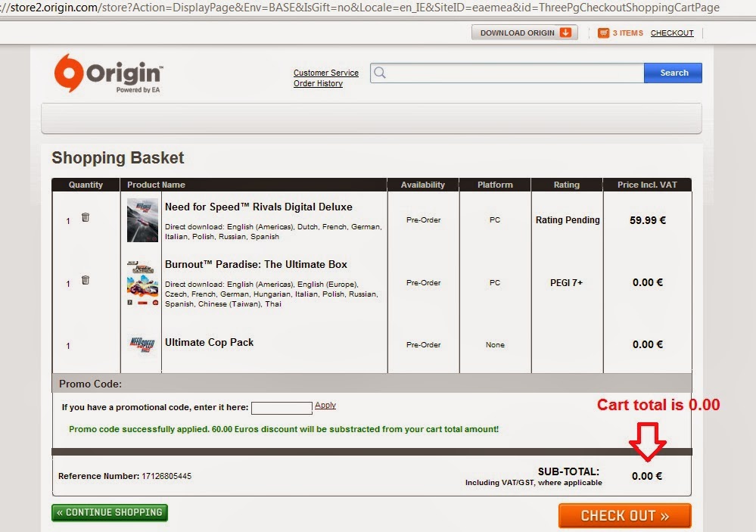Click the blue Search button
The height and width of the screenshot is (532, 756).
(x=673, y=73)
